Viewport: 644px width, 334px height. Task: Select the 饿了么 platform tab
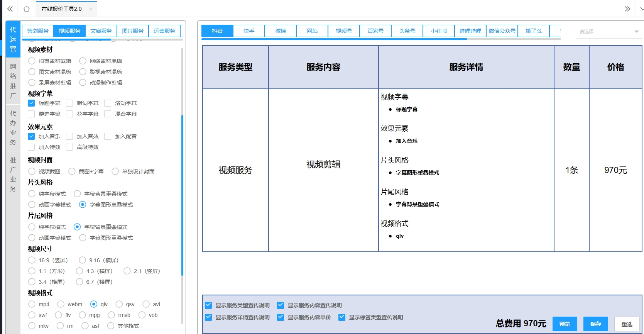534,31
